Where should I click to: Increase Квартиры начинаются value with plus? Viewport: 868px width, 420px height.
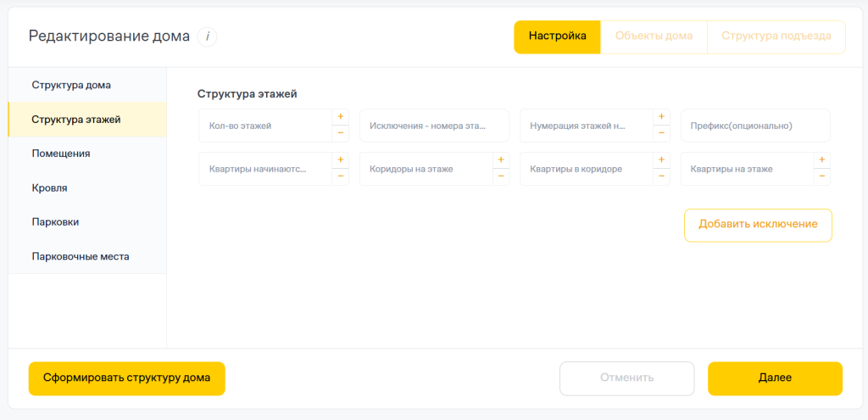(341, 160)
